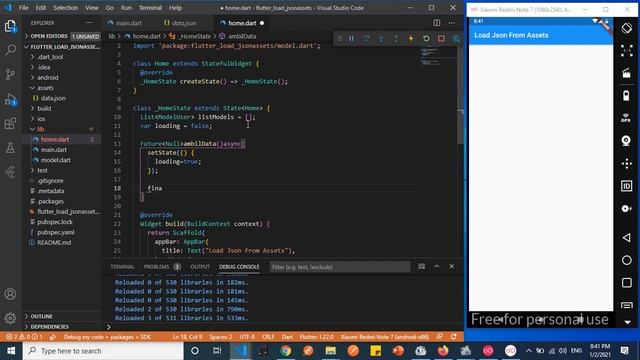The image size is (640, 360).
Task: Click emulator Recent Apps square button
Action: 627,283
